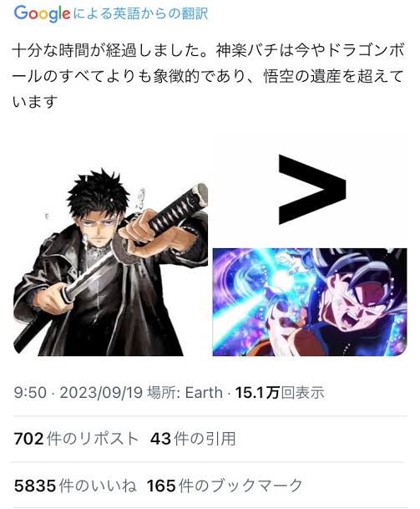Screen dimensions: 420x509
Task: View the 15.1万回表示 view count
Action: (280, 393)
